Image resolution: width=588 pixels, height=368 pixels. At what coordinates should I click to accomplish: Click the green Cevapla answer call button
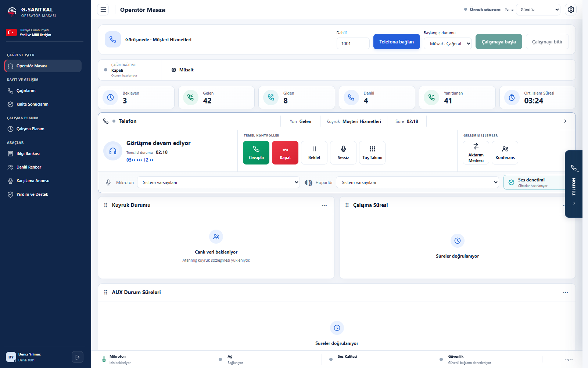point(256,153)
